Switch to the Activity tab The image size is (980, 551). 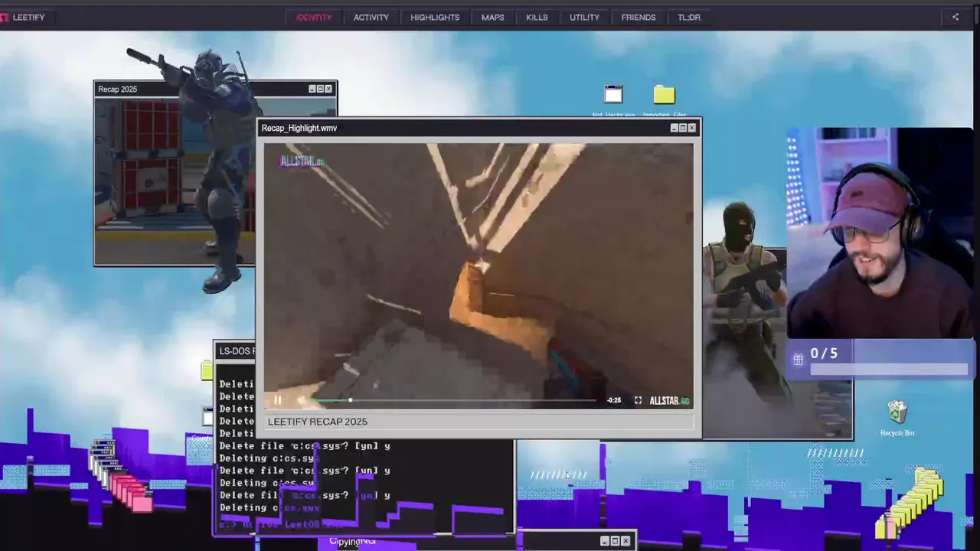tap(371, 17)
